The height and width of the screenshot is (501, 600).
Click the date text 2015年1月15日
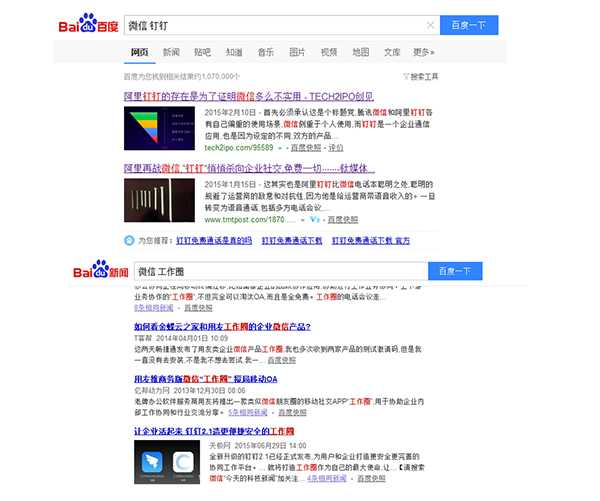[230, 184]
